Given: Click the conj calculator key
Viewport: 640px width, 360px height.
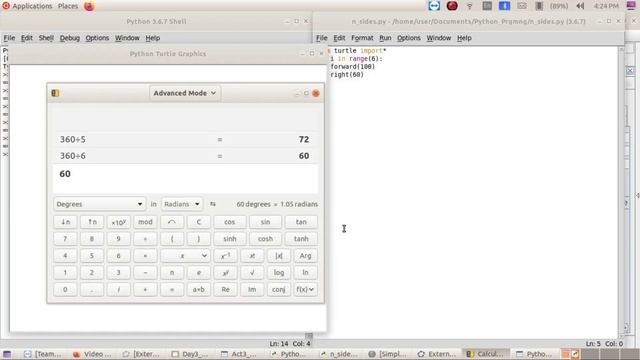Looking at the screenshot, I should point(279,289).
